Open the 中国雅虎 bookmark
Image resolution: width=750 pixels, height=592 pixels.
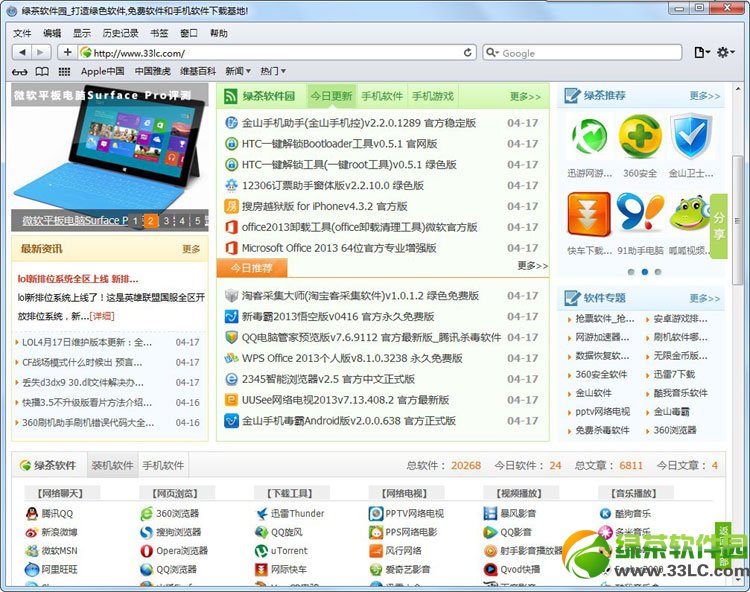pos(153,71)
